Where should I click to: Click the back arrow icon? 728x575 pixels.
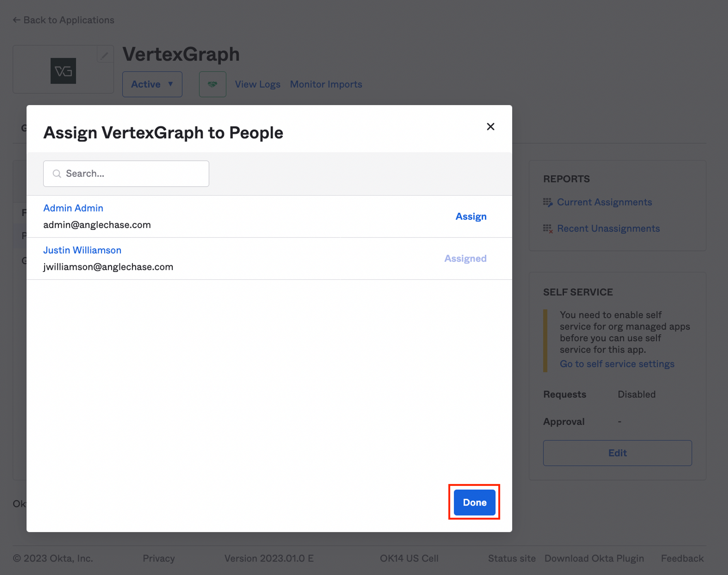16,20
